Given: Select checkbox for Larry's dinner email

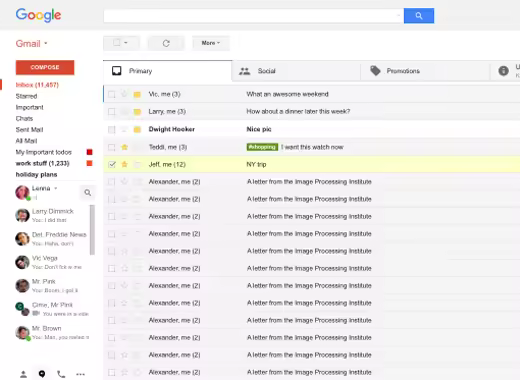Looking at the screenshot, I should pyautogui.click(x=112, y=112).
